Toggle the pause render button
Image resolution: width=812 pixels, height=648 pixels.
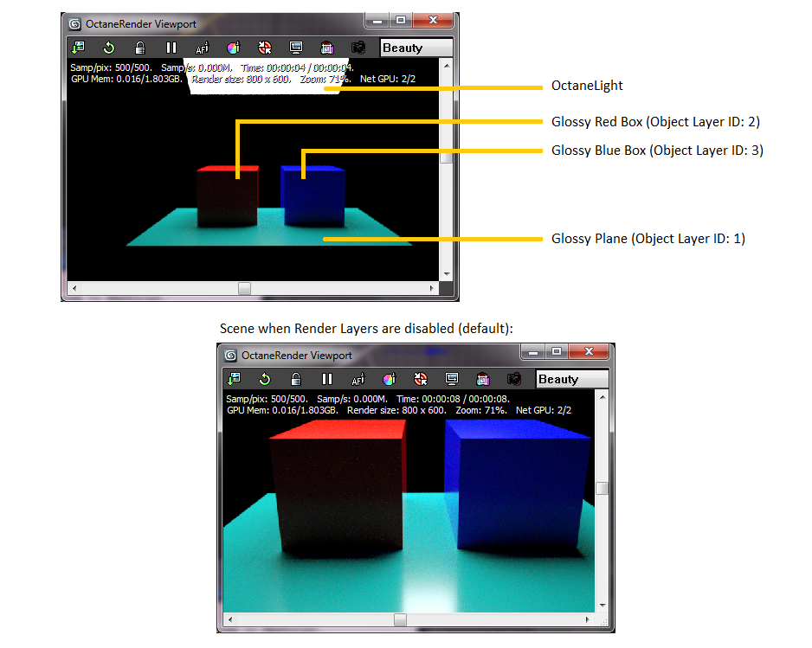pyautogui.click(x=171, y=47)
